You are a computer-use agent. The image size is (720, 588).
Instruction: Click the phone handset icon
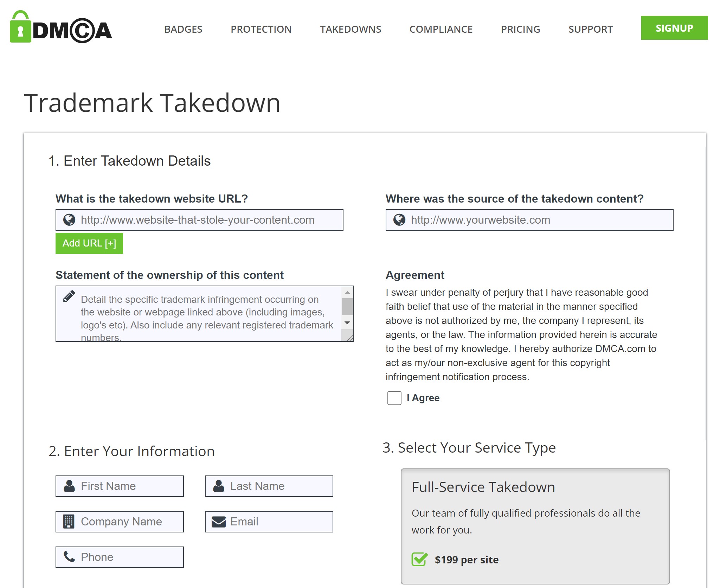69,556
